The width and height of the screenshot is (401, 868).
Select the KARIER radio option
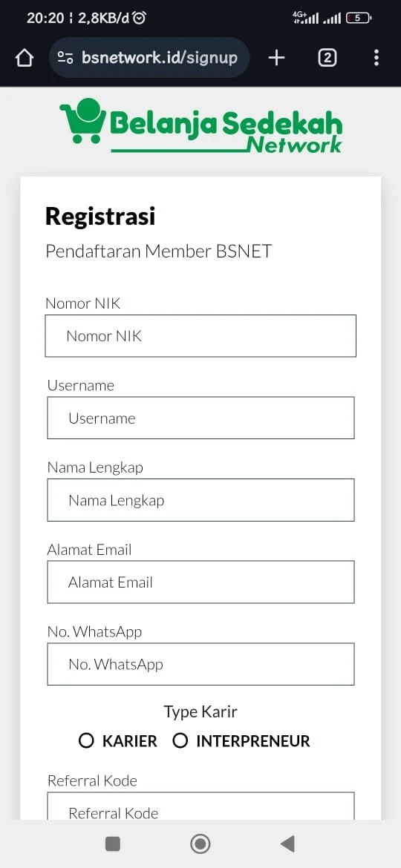pyautogui.click(x=86, y=740)
